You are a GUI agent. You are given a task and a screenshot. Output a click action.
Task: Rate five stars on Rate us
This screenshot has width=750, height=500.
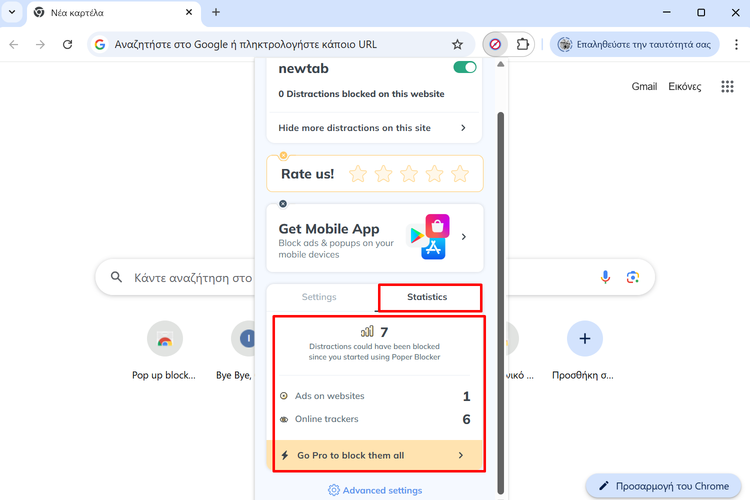(459, 174)
